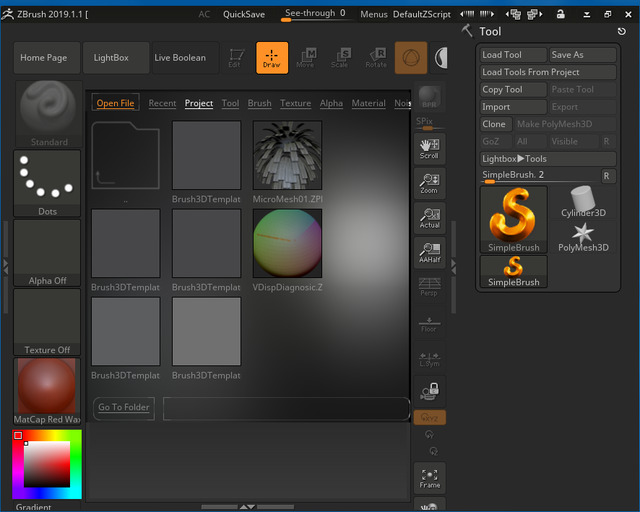Collapse the right tray divider arrow

click(x=453, y=266)
